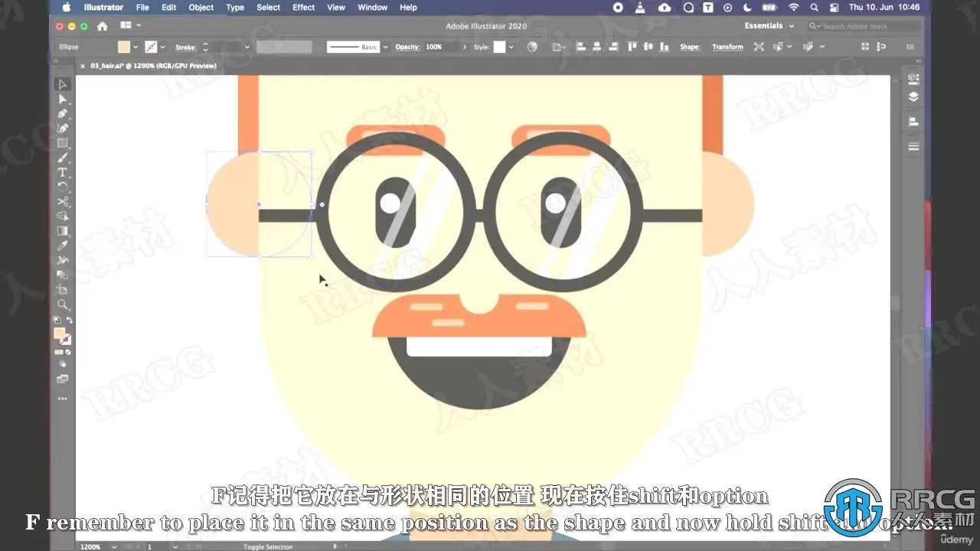Open the Edit menu
The height and width of the screenshot is (551, 980).
[x=169, y=8]
